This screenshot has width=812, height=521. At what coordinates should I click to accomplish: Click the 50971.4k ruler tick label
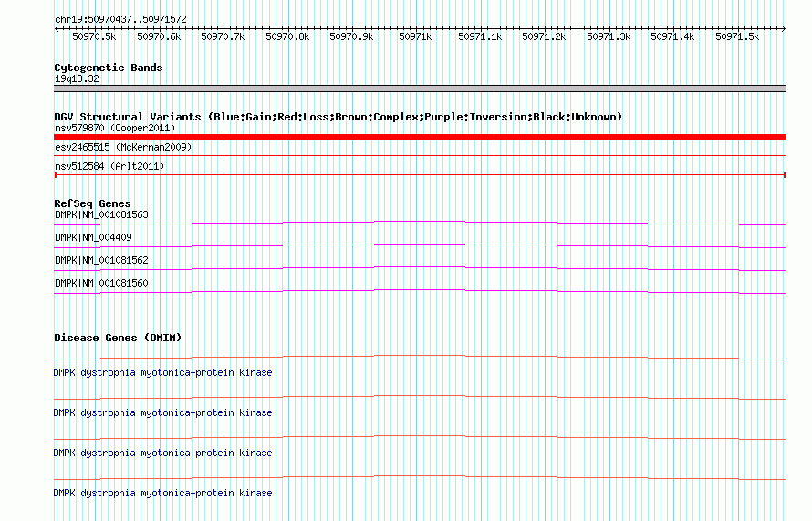pos(672,36)
